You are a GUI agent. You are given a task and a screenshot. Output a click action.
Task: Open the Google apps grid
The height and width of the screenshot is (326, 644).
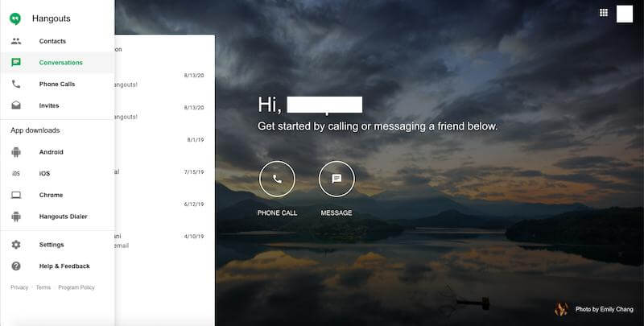coord(603,13)
